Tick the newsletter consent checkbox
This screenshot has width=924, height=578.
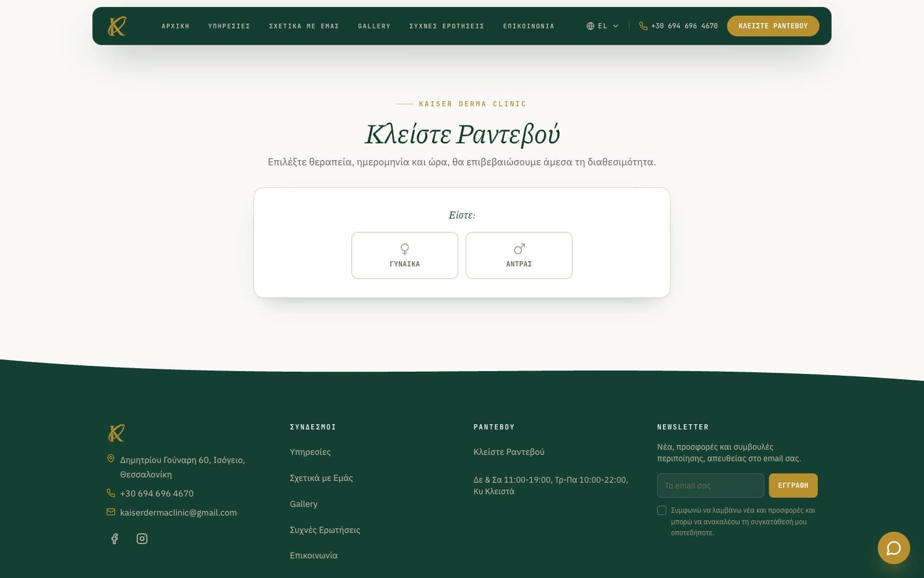[662, 510]
